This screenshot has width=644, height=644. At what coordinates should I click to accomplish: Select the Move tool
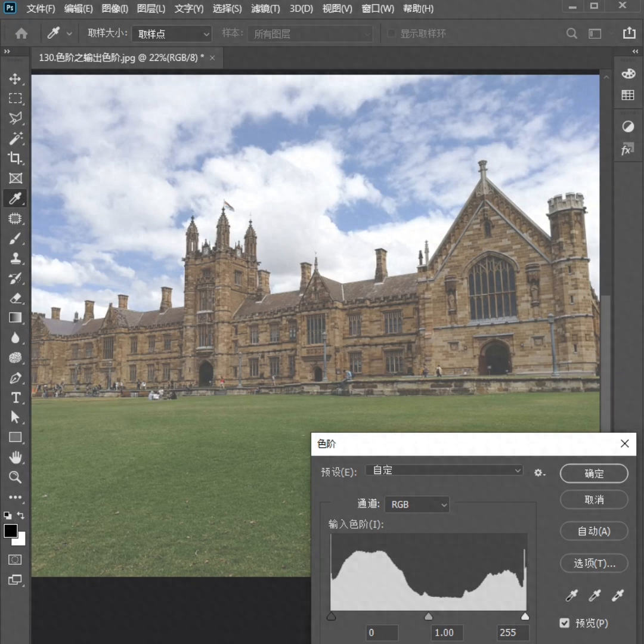click(16, 79)
